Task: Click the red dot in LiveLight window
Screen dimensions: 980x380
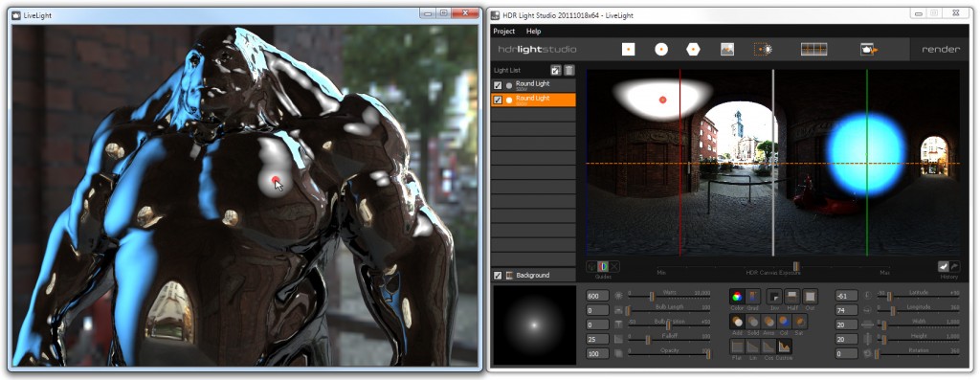Action: point(275,180)
